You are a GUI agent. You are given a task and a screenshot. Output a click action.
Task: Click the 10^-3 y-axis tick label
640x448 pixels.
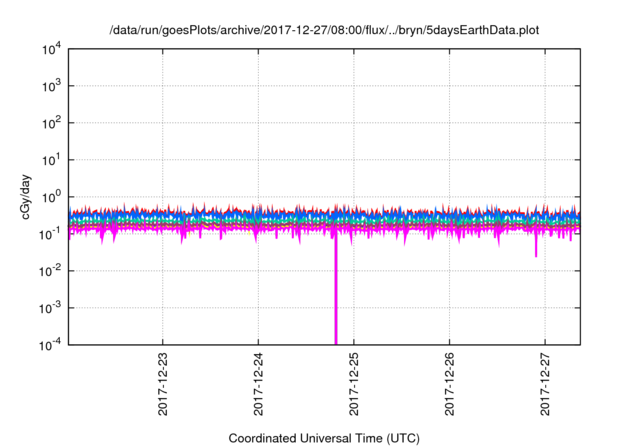50,308
